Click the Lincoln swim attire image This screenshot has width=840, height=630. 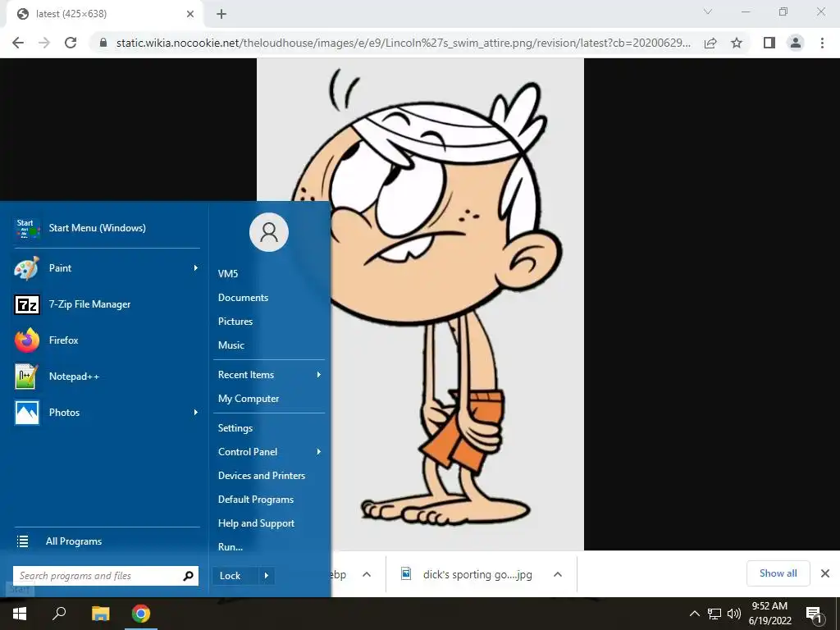point(420,304)
